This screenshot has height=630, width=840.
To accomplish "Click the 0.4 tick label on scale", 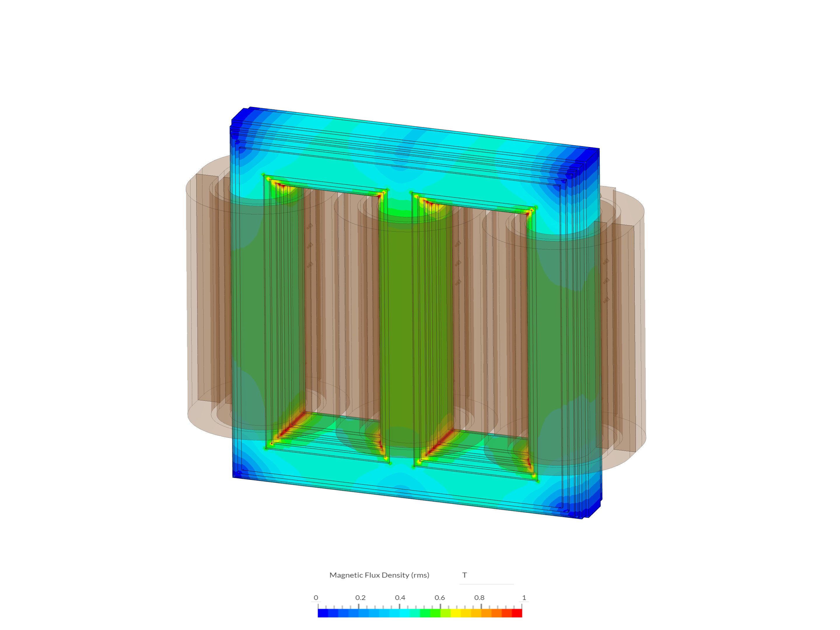I will (x=400, y=598).
